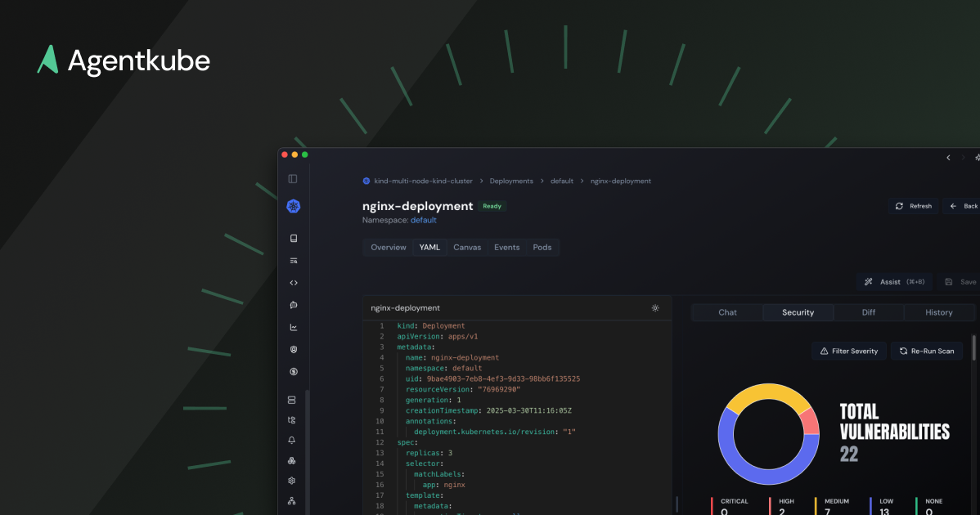This screenshot has width=980, height=515.
Task: Open the bell notifications icon in sidebar
Action: click(x=291, y=440)
